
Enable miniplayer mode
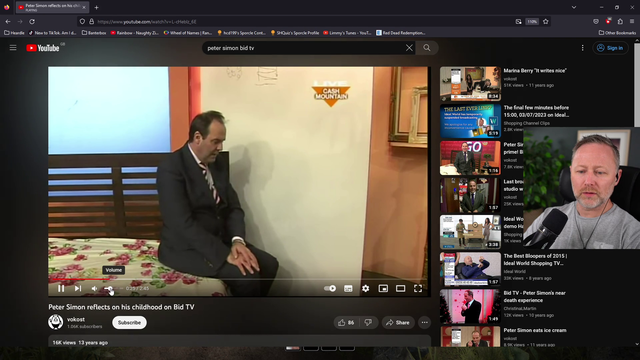coord(383,289)
